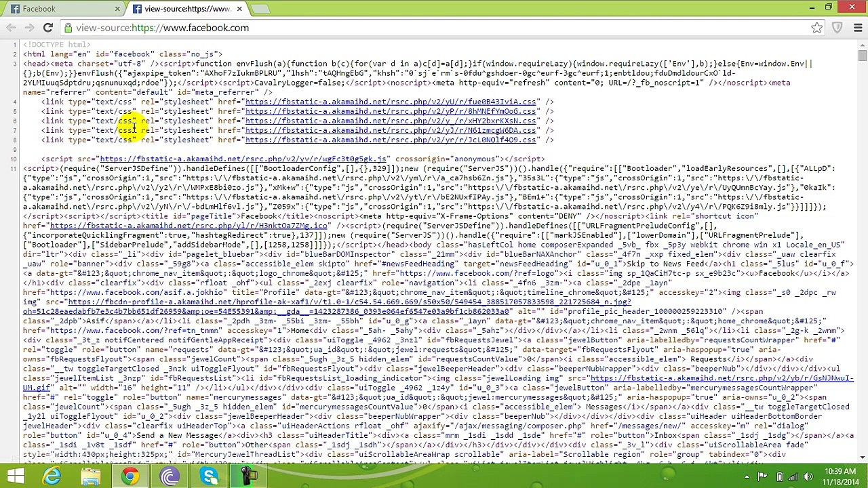Click the Chrome taskbar icon
This screenshot has width=868, height=488.
130,476
